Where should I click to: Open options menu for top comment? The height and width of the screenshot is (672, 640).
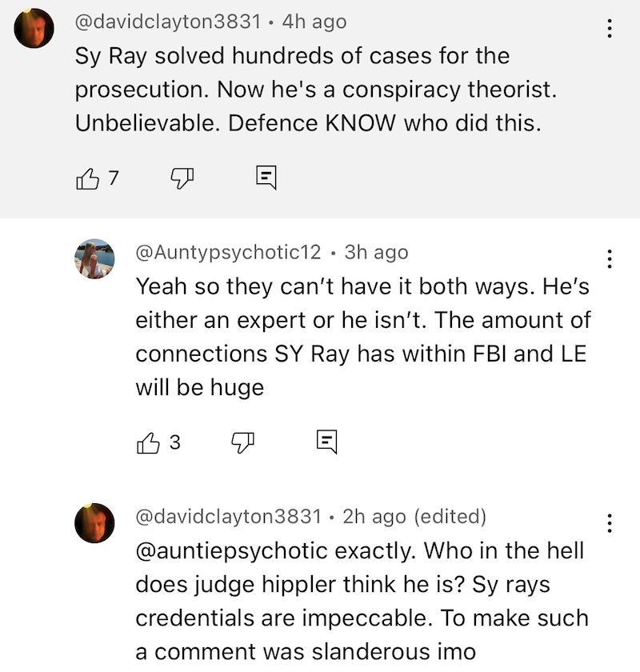tap(610, 28)
